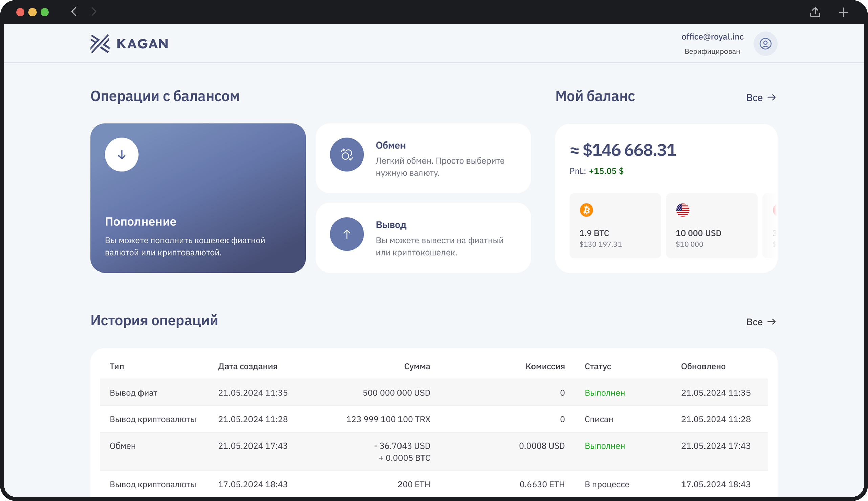This screenshot has width=868, height=501.
Task: Open Все link next to История операций
Action: coord(761,322)
